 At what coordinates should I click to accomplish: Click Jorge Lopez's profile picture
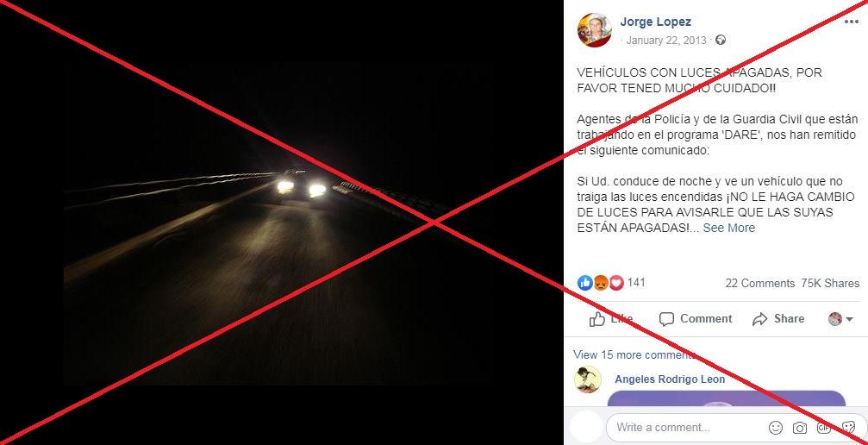(x=595, y=30)
